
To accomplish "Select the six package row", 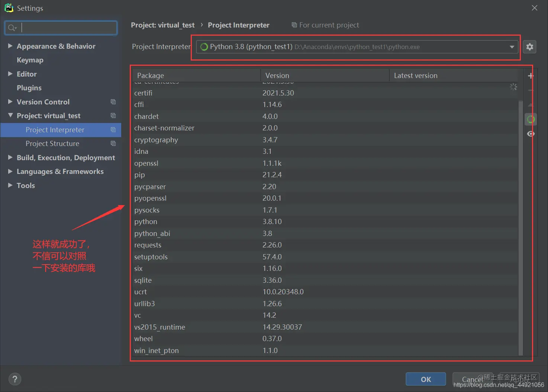I will pyautogui.click(x=326, y=268).
